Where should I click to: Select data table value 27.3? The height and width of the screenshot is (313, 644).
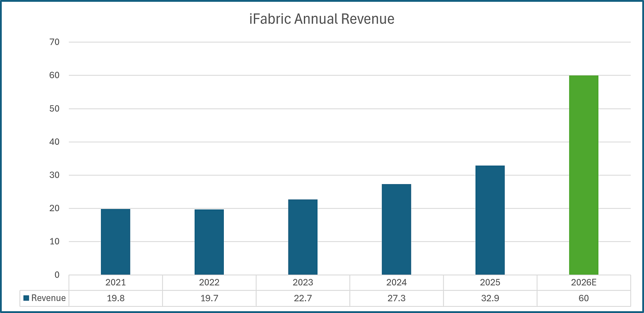point(397,298)
